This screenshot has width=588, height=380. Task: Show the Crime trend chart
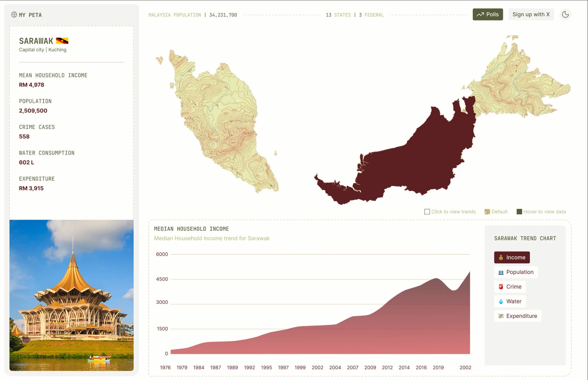[x=510, y=287]
